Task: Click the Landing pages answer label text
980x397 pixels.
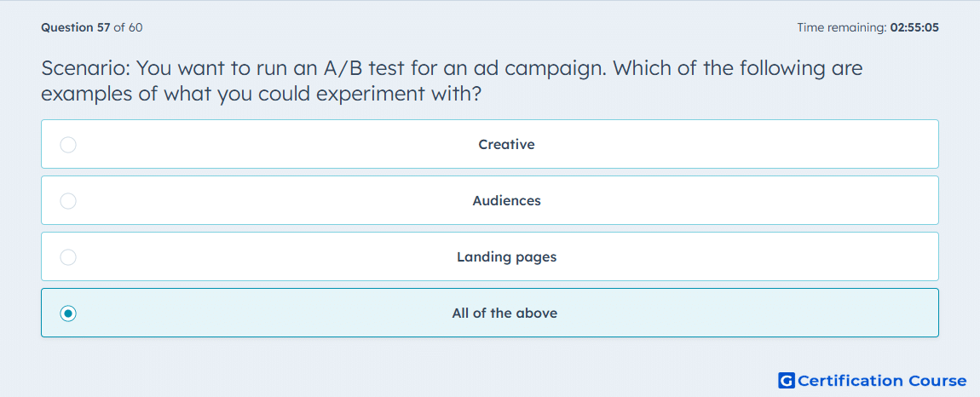Action: 506,257
